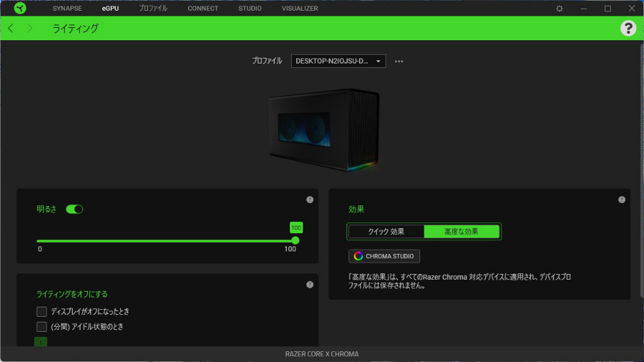Toggle the 明るさ brightness switch
This screenshot has height=362, width=644.
click(x=74, y=209)
